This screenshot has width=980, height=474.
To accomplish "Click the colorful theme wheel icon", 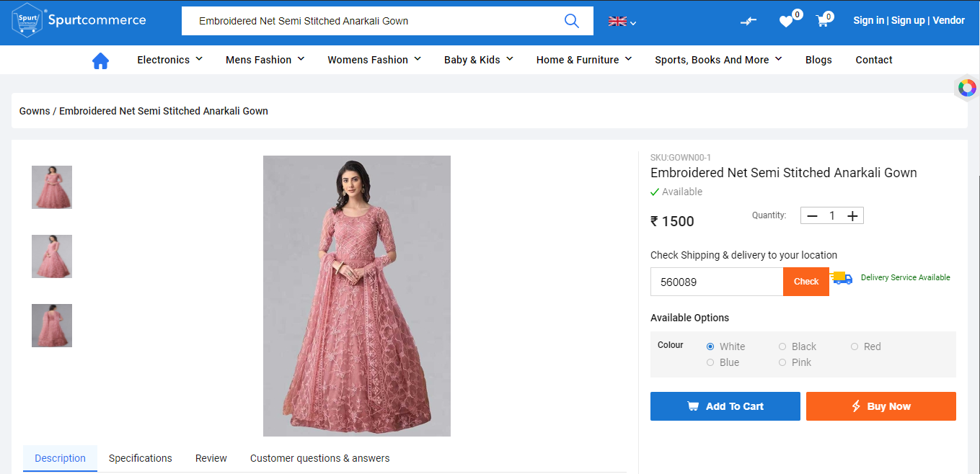I will [967, 88].
